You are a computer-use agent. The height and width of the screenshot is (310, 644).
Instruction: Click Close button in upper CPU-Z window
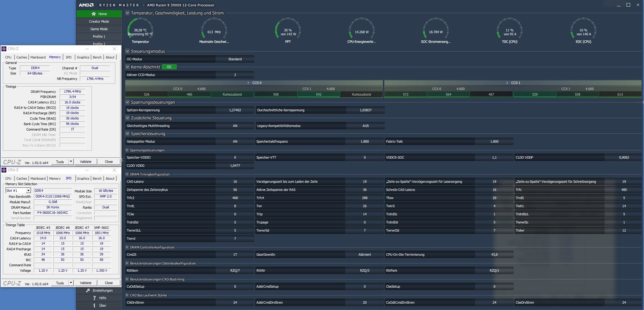[109, 162]
